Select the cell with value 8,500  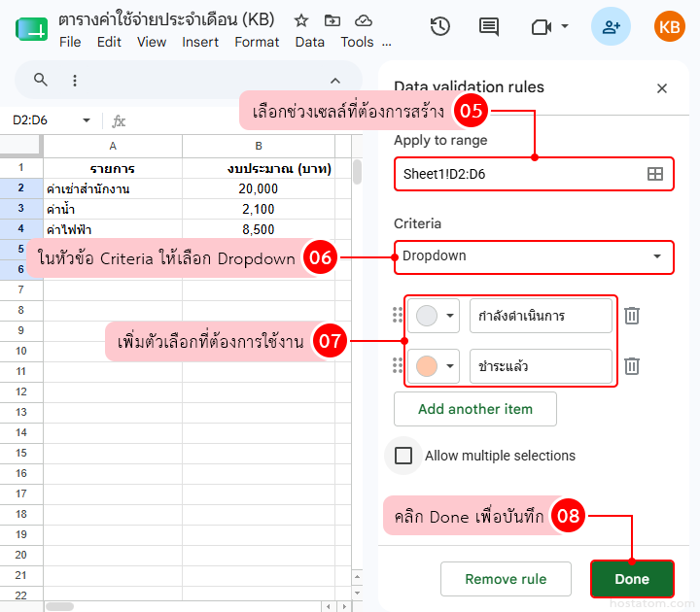[259, 229]
